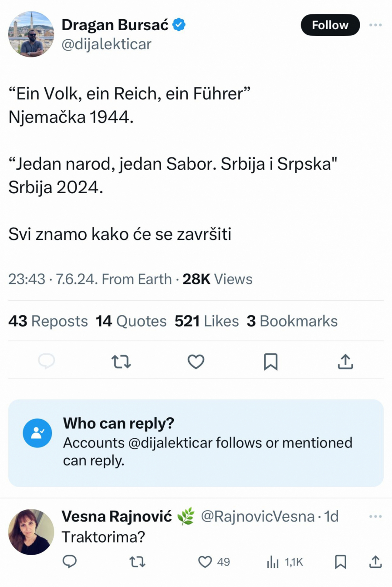The image size is (392, 587).
Task: Click the blue verified badge
Action: [x=179, y=25]
